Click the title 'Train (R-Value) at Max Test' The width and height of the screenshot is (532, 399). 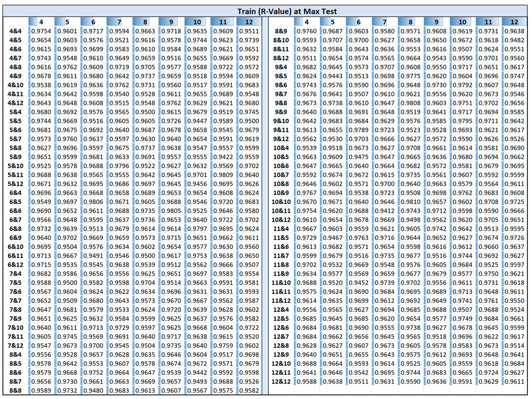pos(287,11)
